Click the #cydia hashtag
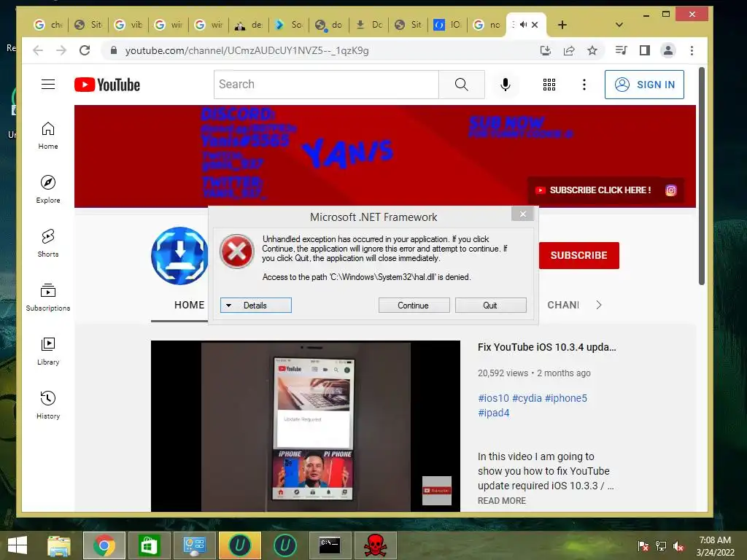This screenshot has width=747, height=560. pos(527,398)
